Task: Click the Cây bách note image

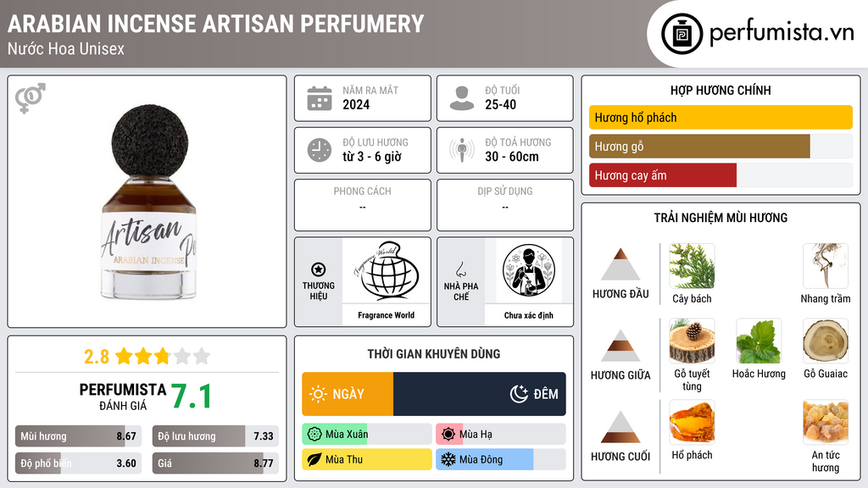Action: [x=692, y=266]
